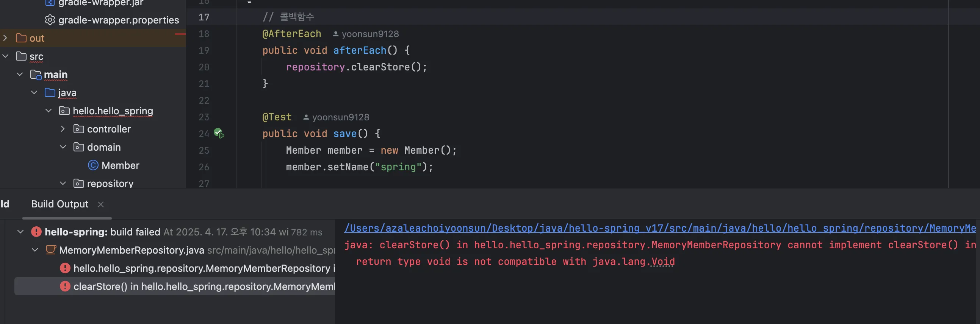980x324 pixels.
Task: Click the Member class icon
Action: [93, 165]
